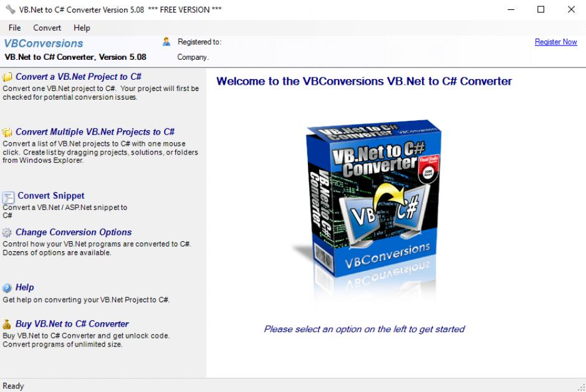
Task: Click the window resize grip in status bar
Action: tap(582, 388)
